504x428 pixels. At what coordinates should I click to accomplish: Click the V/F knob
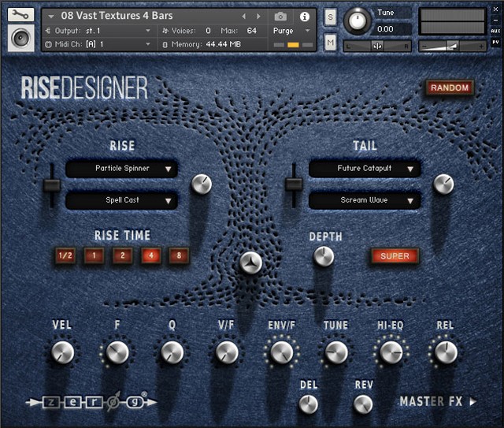[x=227, y=352]
